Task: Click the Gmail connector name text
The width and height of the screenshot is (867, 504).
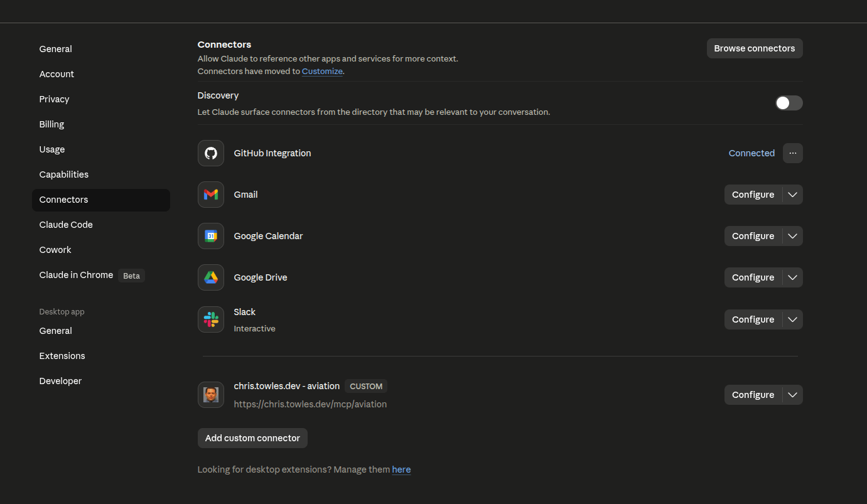Action: [x=245, y=195]
